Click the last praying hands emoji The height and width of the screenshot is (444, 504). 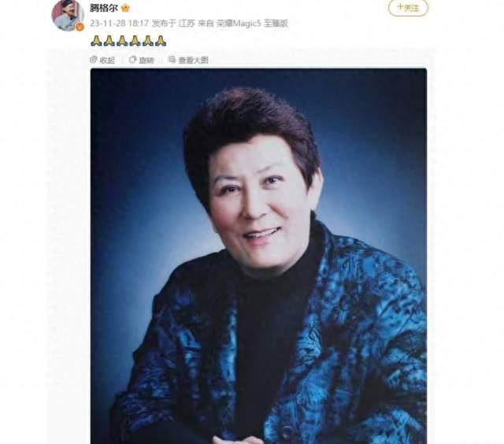[x=160, y=41]
